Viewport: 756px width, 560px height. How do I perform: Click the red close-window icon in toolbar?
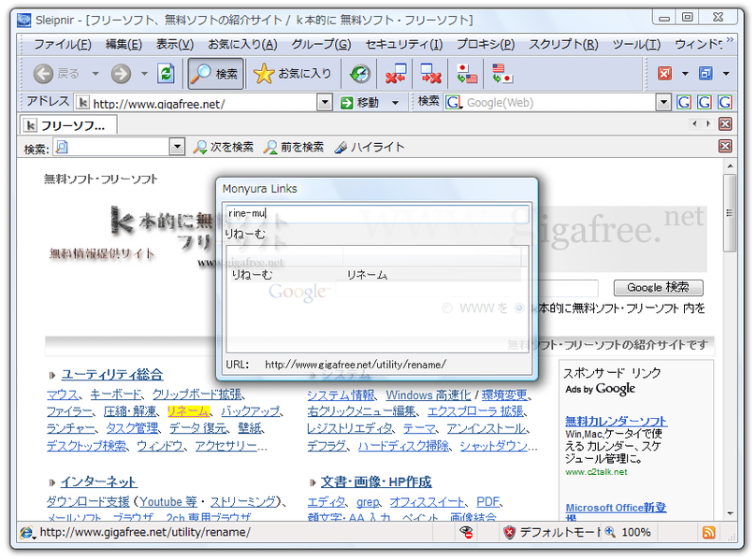pos(664,74)
